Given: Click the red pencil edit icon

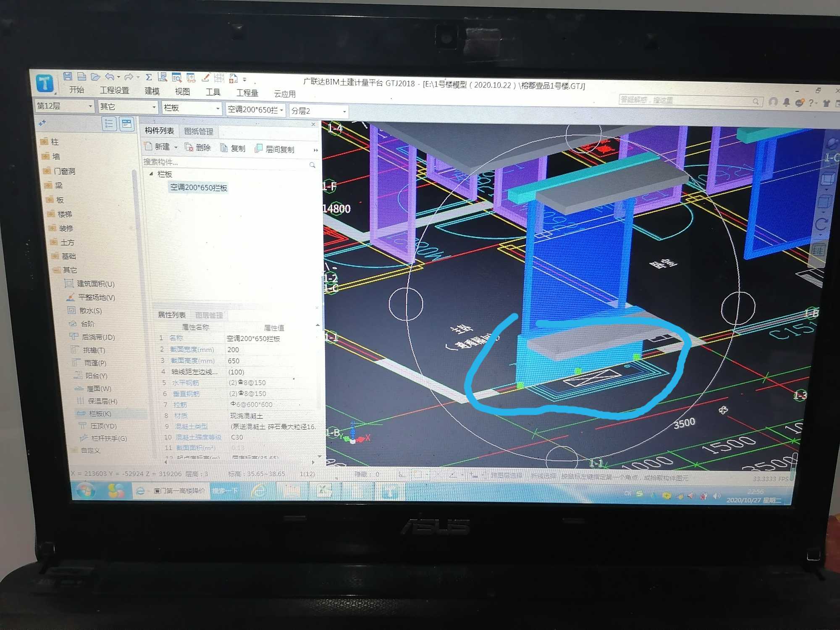Looking at the screenshot, I should click(205, 78).
